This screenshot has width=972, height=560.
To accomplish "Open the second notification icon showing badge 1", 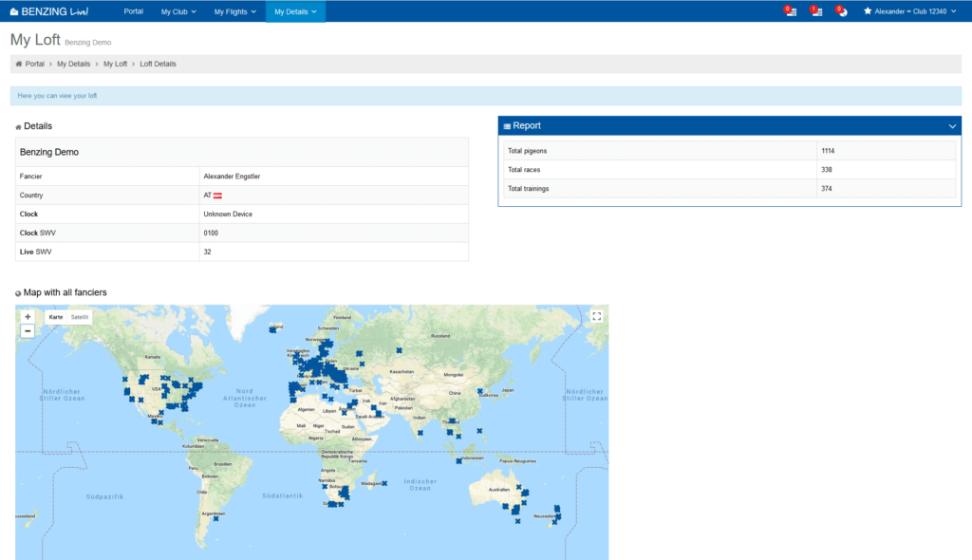I will coord(815,11).
